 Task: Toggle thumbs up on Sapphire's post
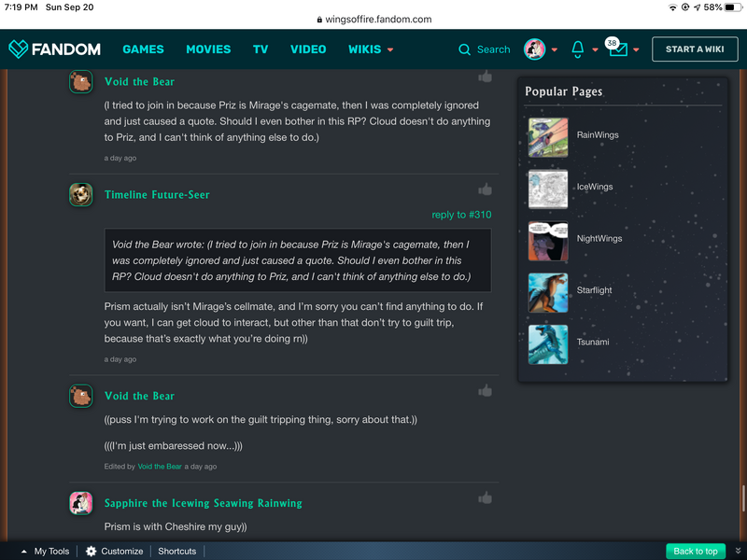(x=485, y=498)
